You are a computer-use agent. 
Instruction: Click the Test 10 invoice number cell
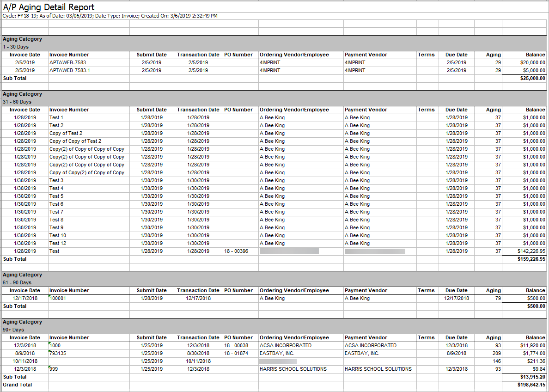58,235
